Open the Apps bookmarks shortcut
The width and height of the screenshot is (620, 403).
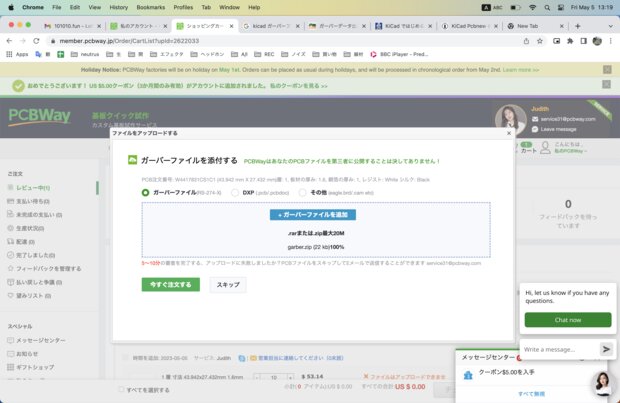coord(17,54)
